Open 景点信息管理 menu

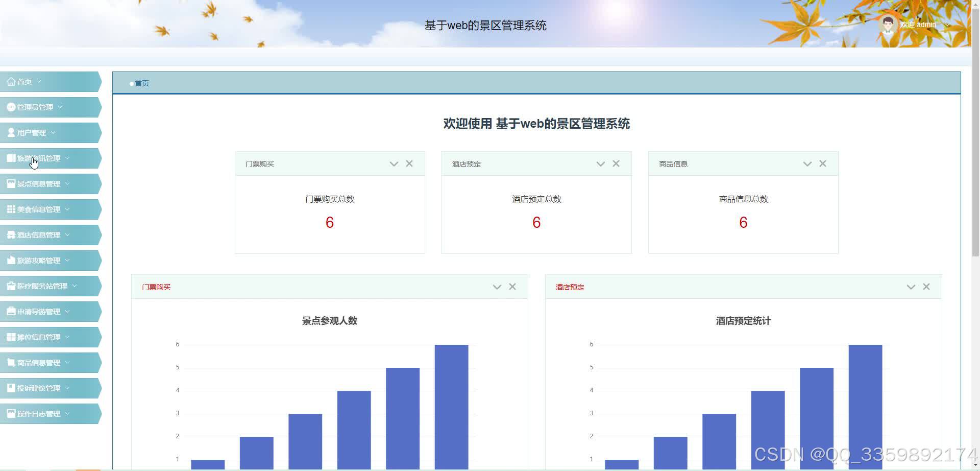pyautogui.click(x=51, y=184)
